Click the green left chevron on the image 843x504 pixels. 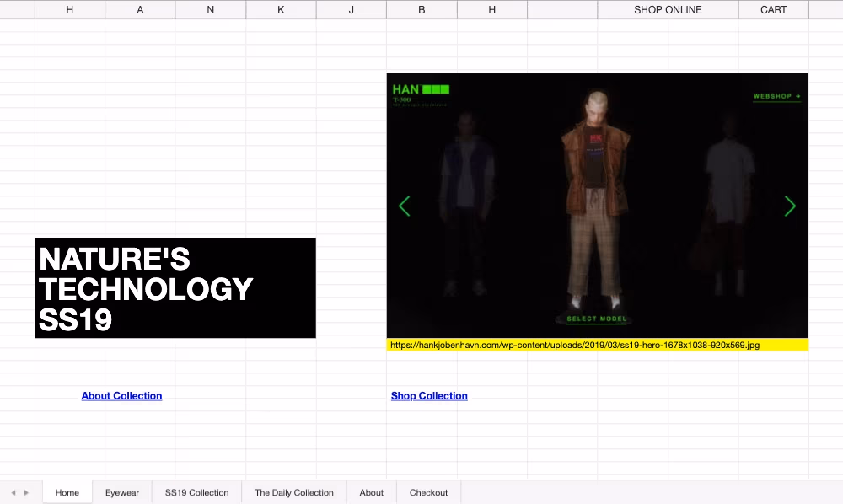point(405,206)
